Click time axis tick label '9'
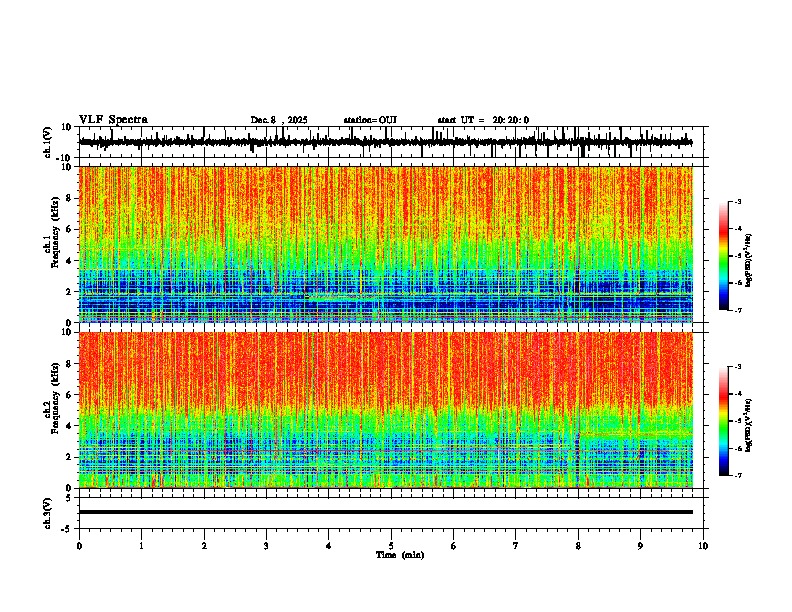Screen dimensions: 792x612 coord(640,546)
